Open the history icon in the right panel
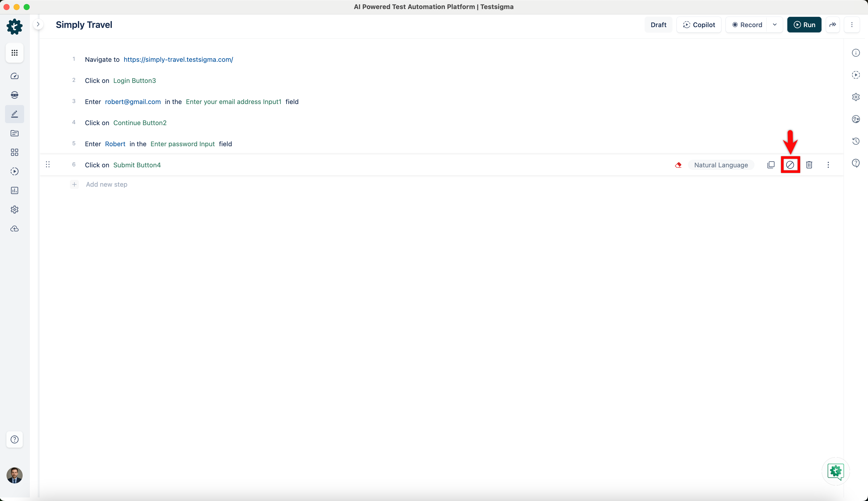 856,141
